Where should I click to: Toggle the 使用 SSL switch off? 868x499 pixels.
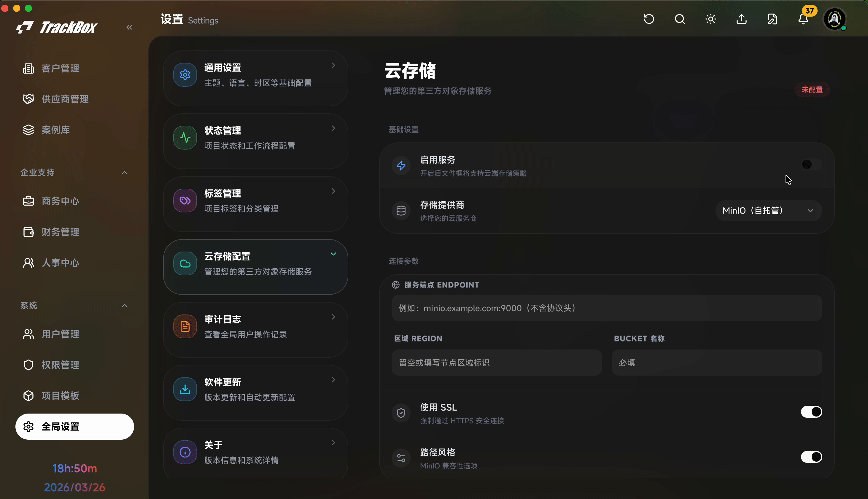coord(811,412)
